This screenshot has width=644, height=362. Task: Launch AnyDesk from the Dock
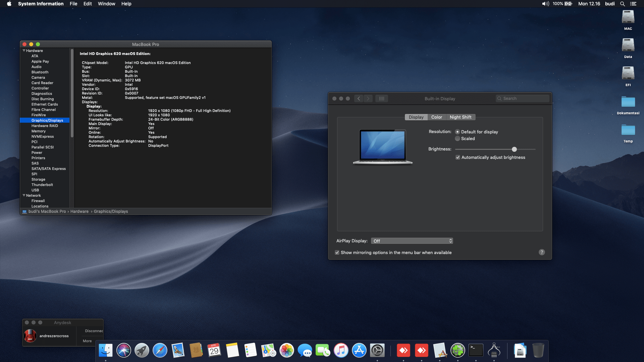point(404,350)
